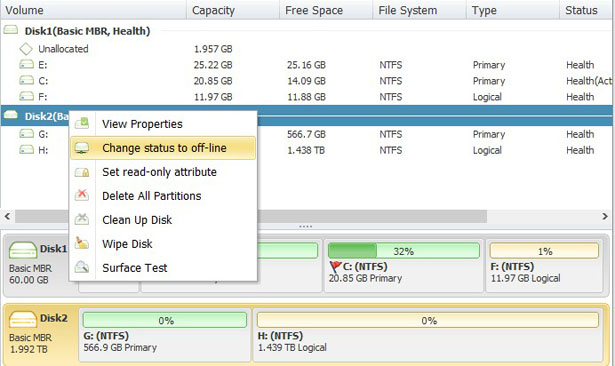Click Disk1 60.00 GB size label
The height and width of the screenshot is (366, 615).
click(29, 280)
